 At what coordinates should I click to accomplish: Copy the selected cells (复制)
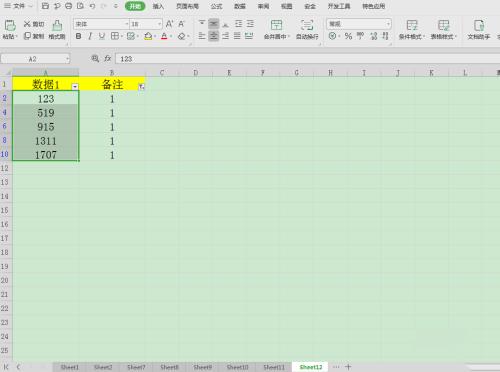click(x=34, y=36)
